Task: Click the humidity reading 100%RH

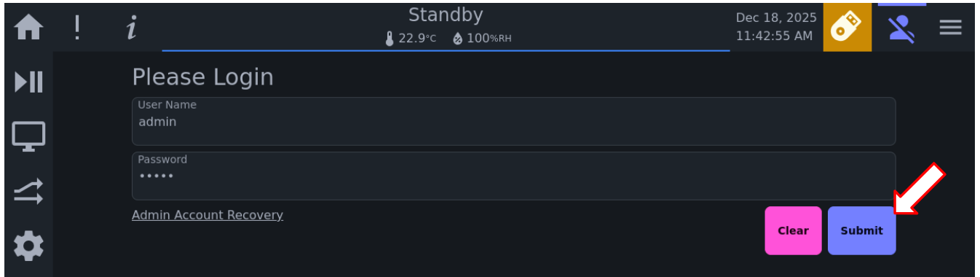Action: pyautogui.click(x=482, y=38)
